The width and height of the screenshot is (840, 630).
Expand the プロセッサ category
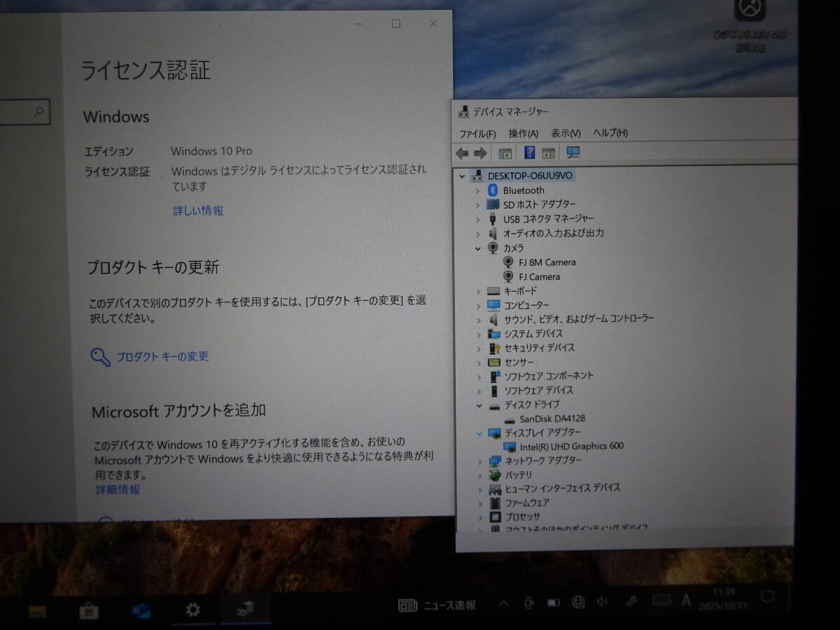pos(480,517)
